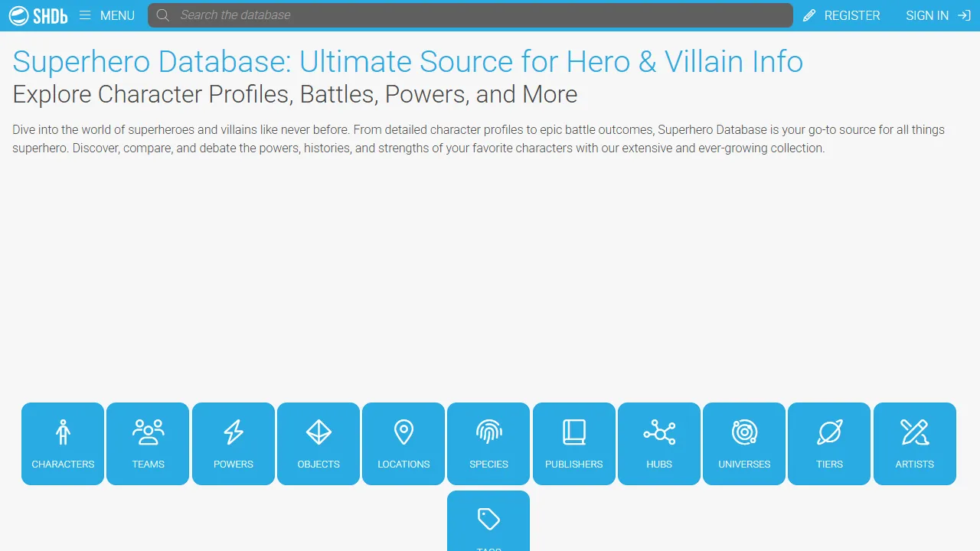This screenshot has width=980, height=551.
Task: Open the Universes planet icon
Action: coord(744,432)
